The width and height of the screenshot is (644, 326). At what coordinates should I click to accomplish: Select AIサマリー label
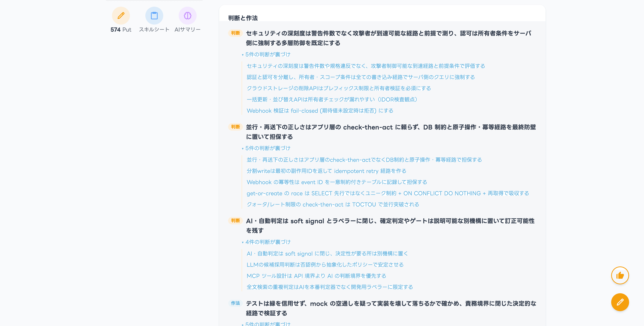pyautogui.click(x=187, y=29)
